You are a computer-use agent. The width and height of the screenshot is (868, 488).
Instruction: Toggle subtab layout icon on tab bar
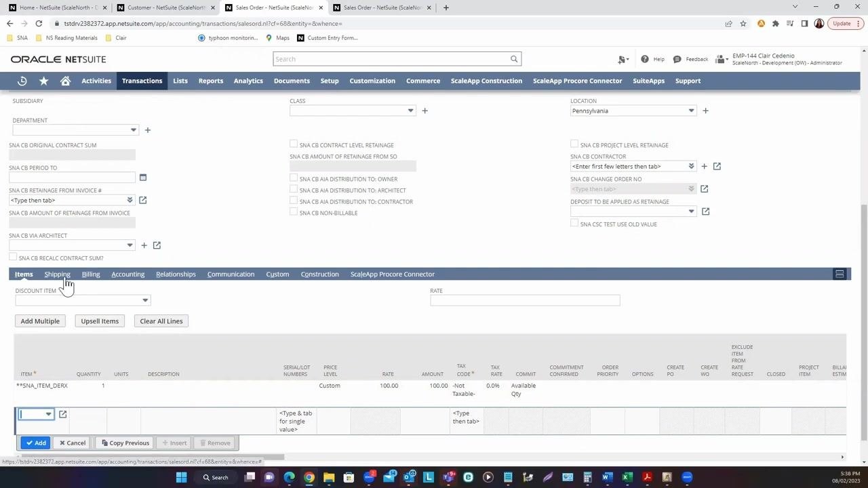click(840, 274)
